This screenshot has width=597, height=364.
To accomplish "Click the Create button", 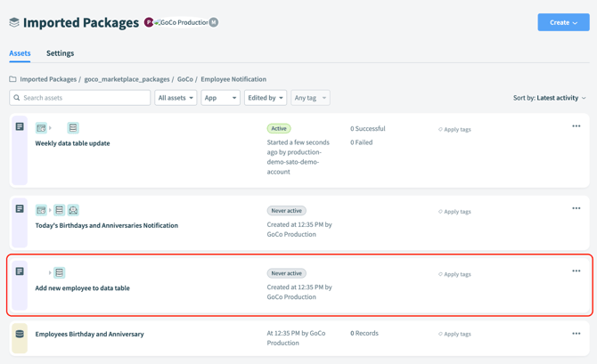I will click(x=563, y=22).
